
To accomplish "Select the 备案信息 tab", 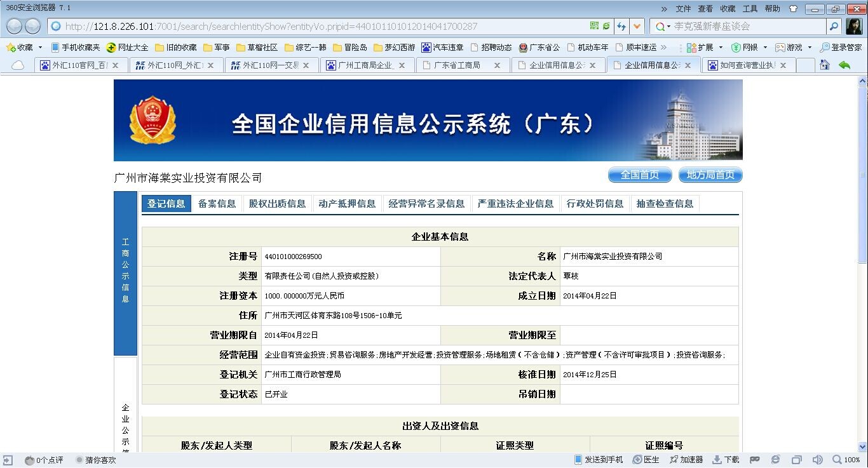I will pyautogui.click(x=217, y=204).
